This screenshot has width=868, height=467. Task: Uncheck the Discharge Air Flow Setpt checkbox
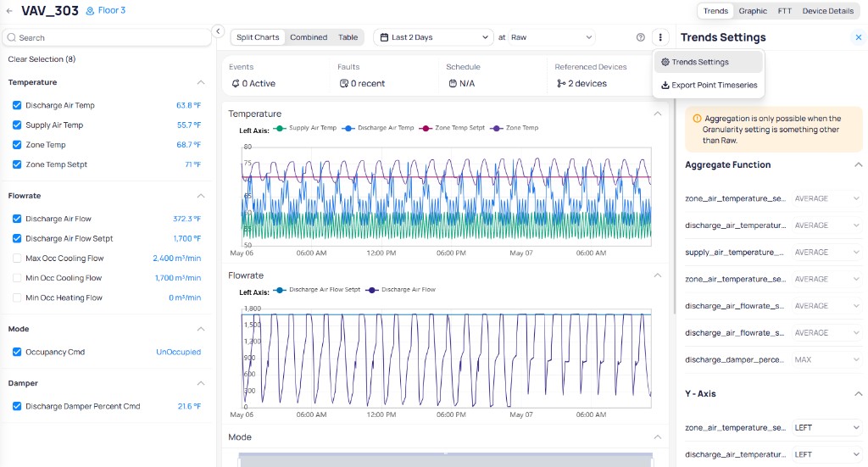[17, 238]
